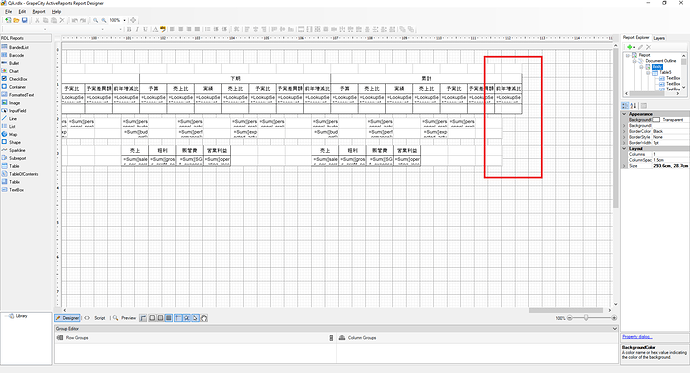Click the zoom slider plus button
The width and height of the screenshot is (690, 373).
(614, 318)
